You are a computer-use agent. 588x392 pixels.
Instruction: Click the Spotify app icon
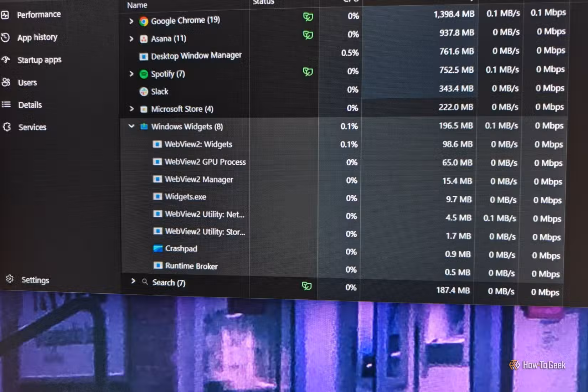pyautogui.click(x=144, y=74)
